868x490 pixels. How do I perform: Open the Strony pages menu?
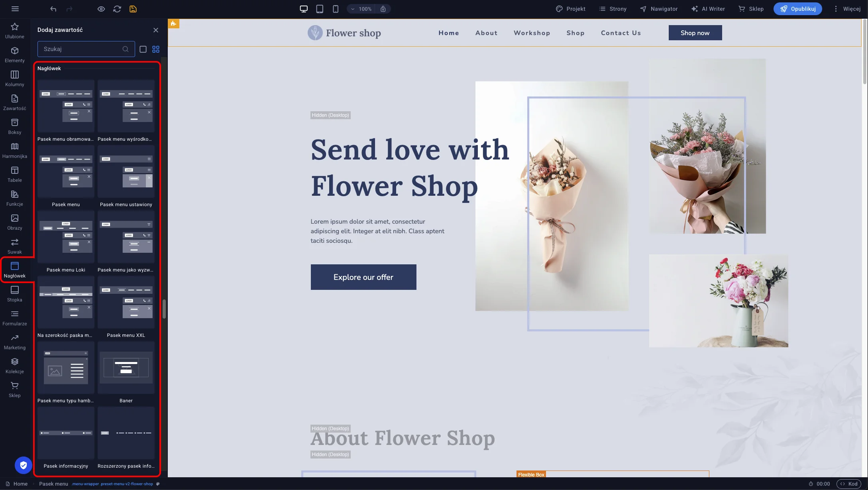tap(613, 9)
